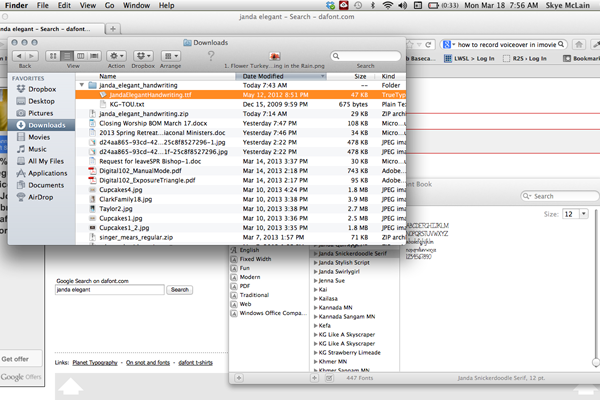The width and height of the screenshot is (600, 400).
Task: Select janda_elegant_handwriting.zip file
Action: click(240, 114)
